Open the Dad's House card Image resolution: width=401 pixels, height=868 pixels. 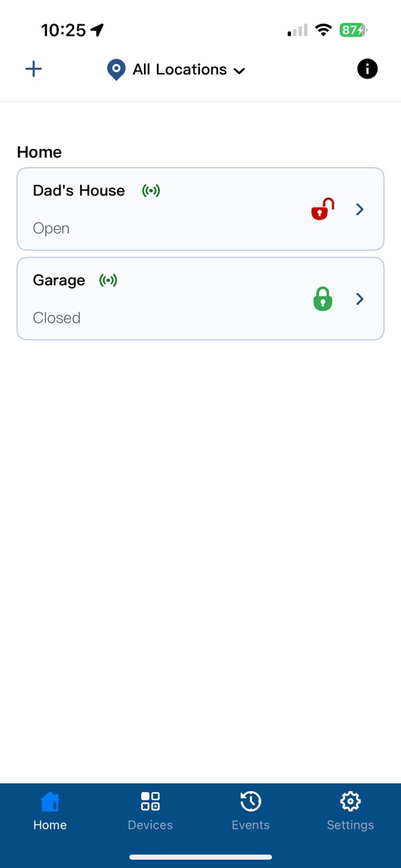click(x=200, y=209)
